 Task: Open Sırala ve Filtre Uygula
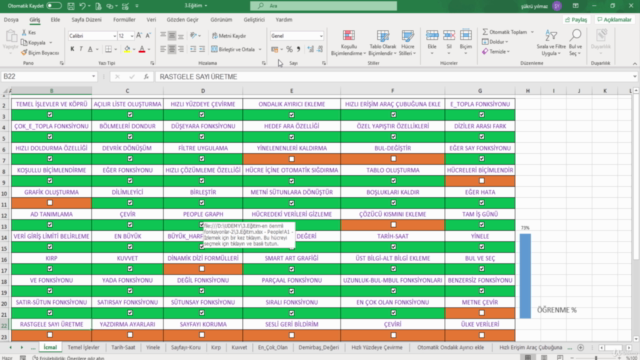(551, 43)
